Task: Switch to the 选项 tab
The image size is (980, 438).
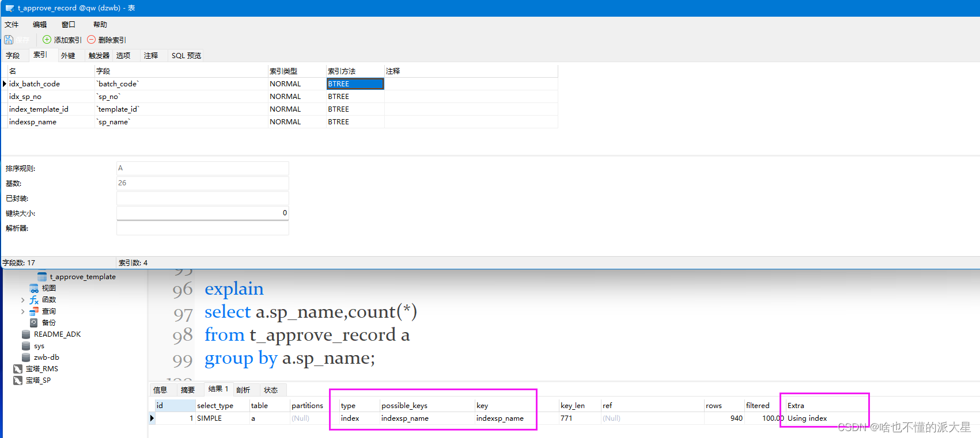Action: coord(123,56)
